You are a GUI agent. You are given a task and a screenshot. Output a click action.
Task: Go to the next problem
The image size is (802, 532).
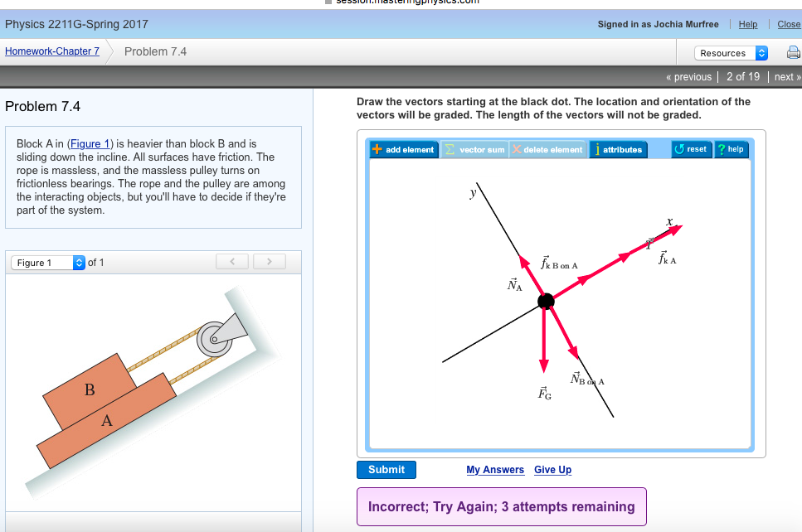point(788,77)
